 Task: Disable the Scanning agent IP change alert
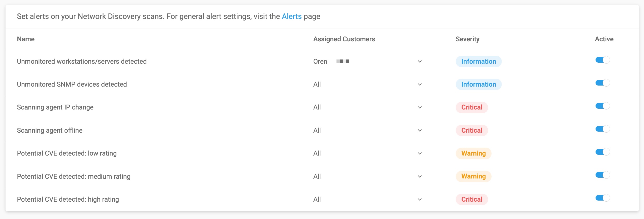coord(603,106)
